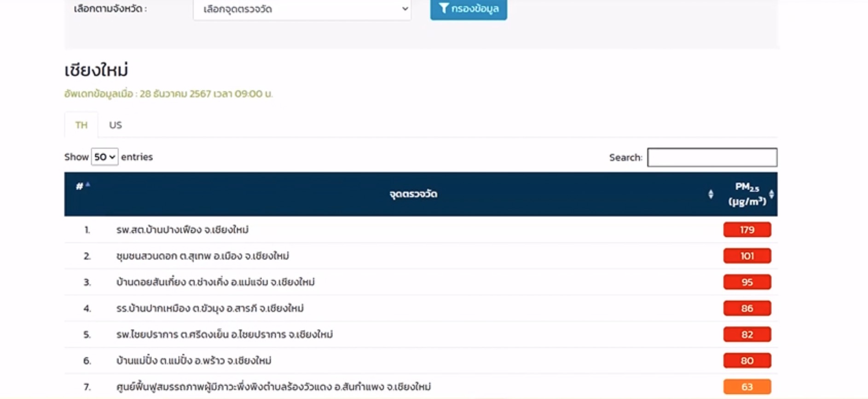Select row 6 บ้านแม่ปั๋ง station
The image size is (868, 399).
point(194,360)
